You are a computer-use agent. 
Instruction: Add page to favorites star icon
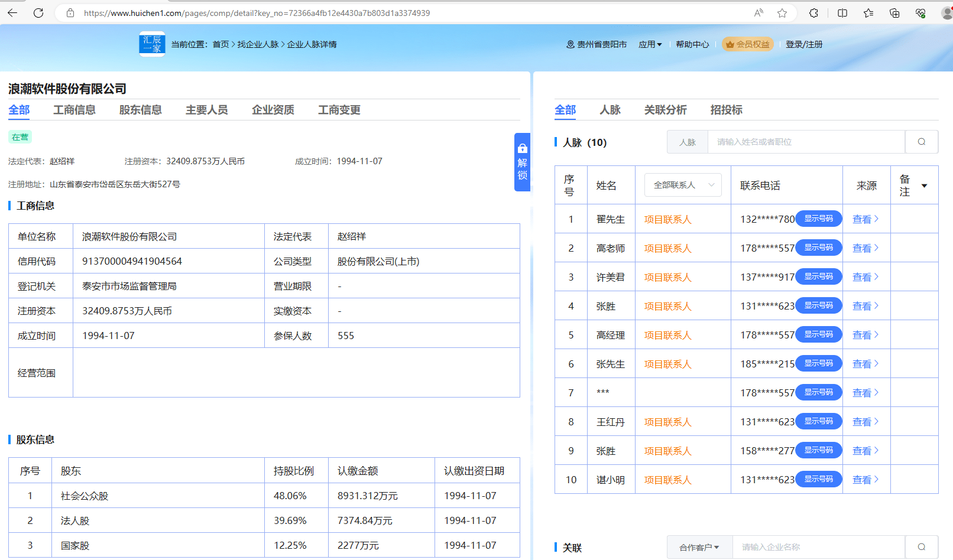coord(782,13)
